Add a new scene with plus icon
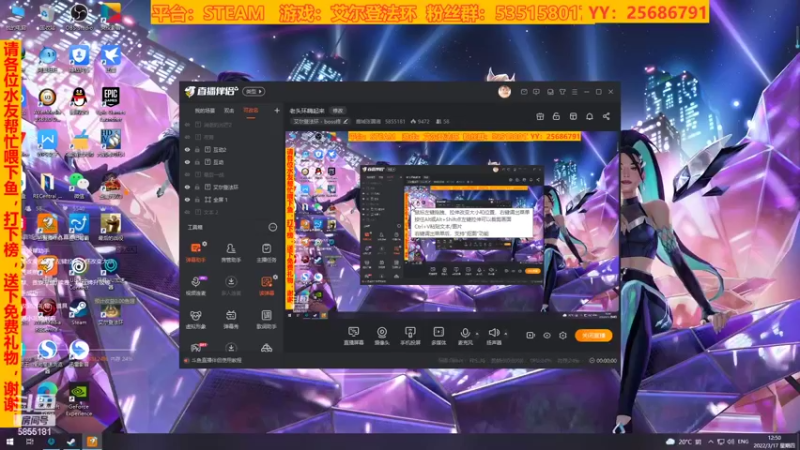Screen dimensions: 800x450 pyautogui.click(x=277, y=110)
